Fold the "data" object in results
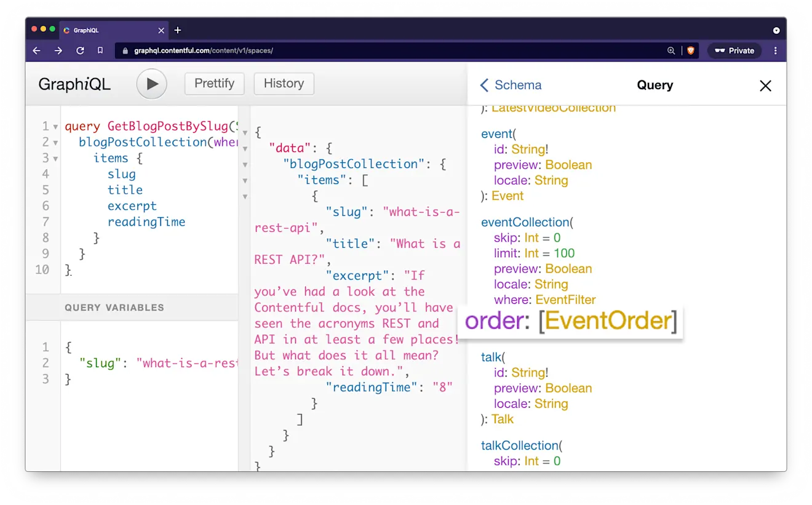This screenshot has height=505, width=812. [x=245, y=149]
